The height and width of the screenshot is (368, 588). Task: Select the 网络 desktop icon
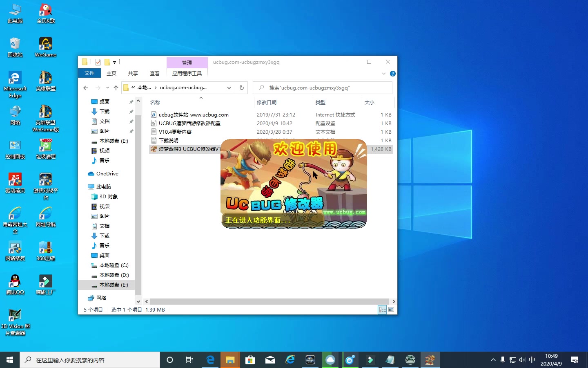point(15,115)
